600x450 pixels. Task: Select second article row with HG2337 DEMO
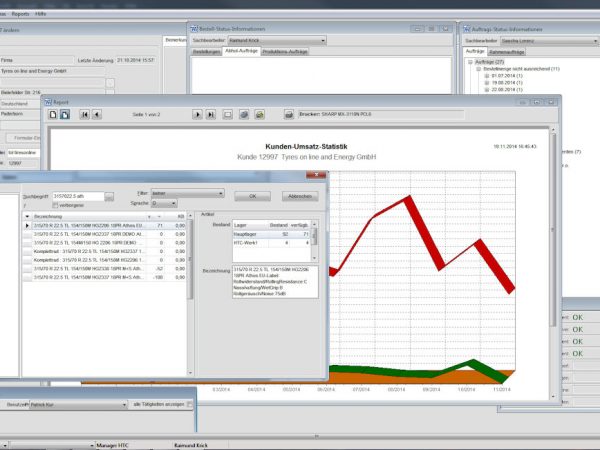tap(105, 234)
